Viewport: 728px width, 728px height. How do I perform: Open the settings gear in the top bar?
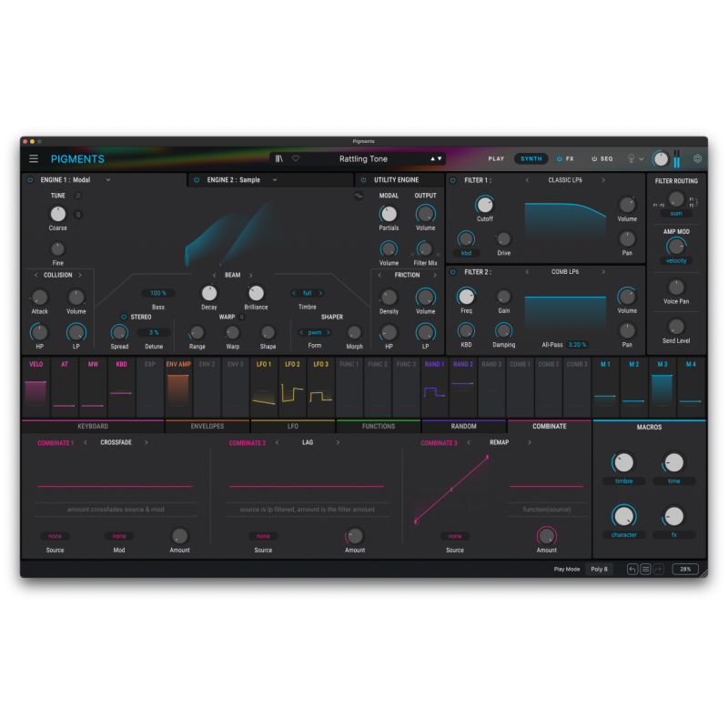click(697, 158)
